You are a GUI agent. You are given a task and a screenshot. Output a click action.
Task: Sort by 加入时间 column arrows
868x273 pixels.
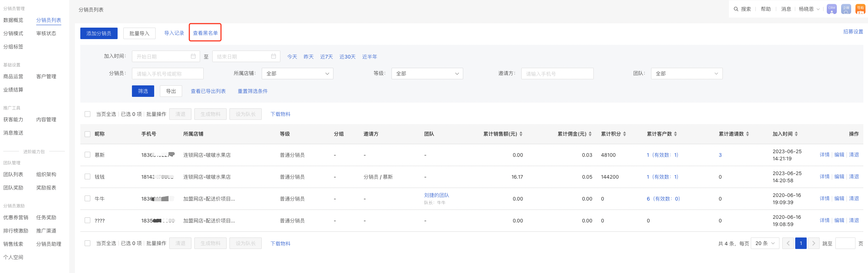point(796,134)
